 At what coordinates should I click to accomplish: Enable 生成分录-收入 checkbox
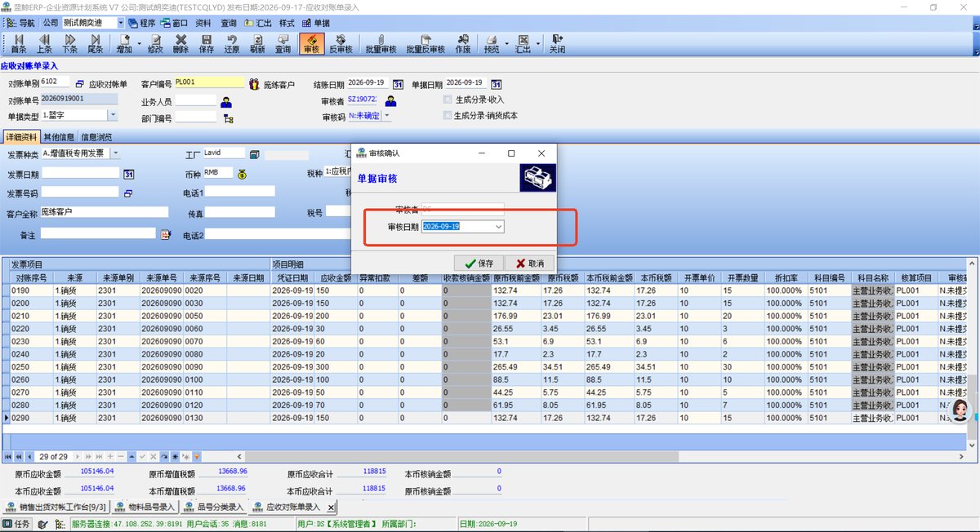point(448,100)
